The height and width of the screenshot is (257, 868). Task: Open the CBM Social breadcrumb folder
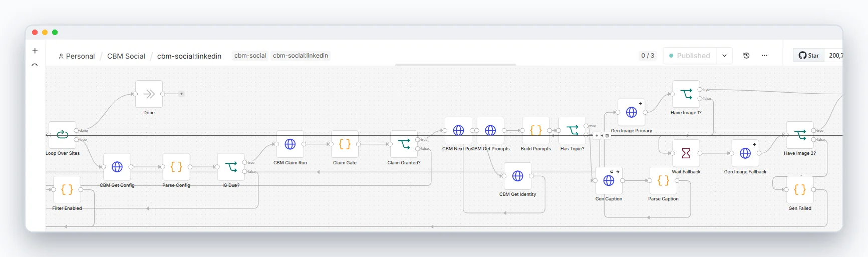[126, 56]
